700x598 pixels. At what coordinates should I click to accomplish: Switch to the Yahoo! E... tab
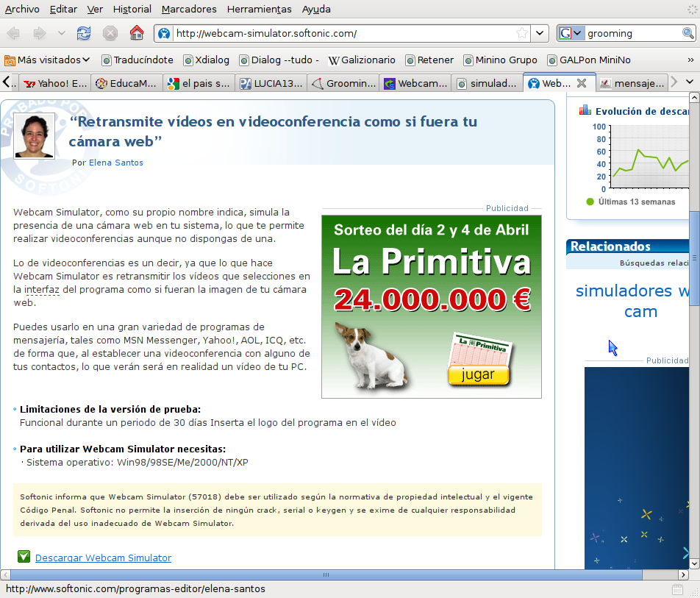(55, 83)
